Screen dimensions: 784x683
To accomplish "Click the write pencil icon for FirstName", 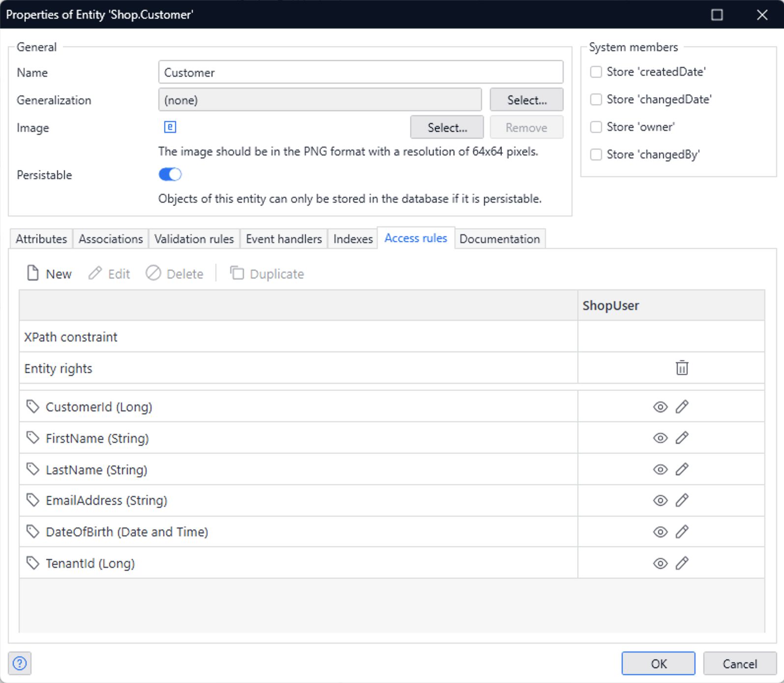I will 682,438.
